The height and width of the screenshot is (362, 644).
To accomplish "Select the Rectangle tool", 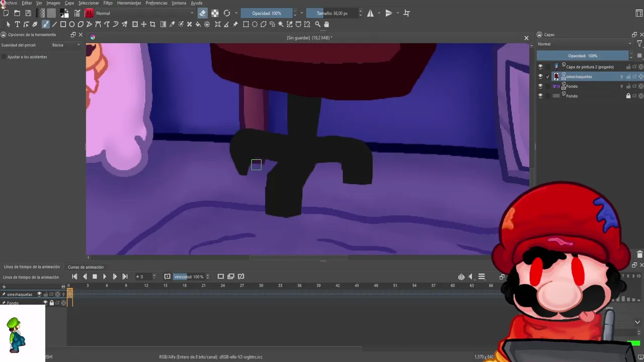I will 63,24.
